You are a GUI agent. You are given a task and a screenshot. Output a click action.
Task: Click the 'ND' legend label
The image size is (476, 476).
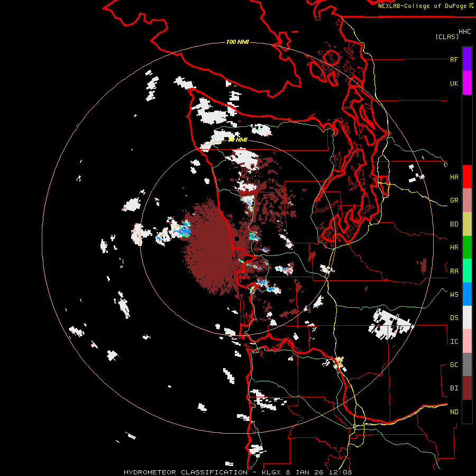click(x=454, y=412)
